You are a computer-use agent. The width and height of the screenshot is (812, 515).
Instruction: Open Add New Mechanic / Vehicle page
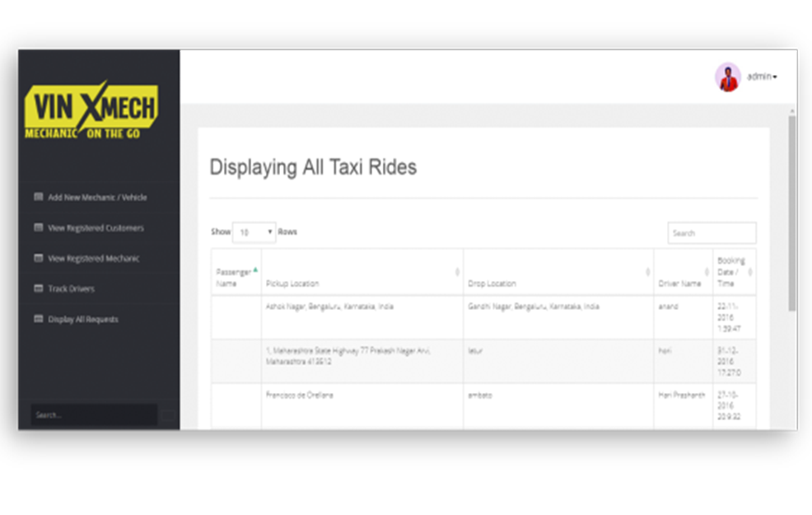[97, 198]
